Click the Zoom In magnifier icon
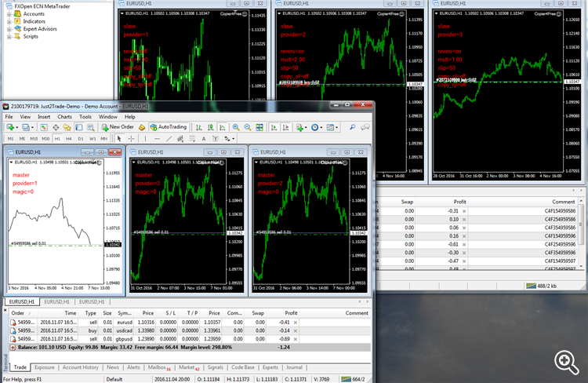This screenshot has height=383, width=588. point(236,127)
